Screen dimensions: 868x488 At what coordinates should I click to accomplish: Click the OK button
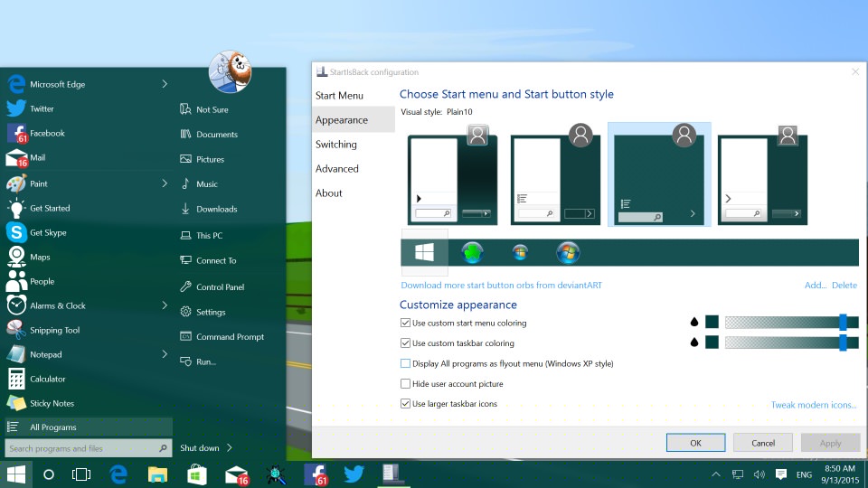coord(695,443)
